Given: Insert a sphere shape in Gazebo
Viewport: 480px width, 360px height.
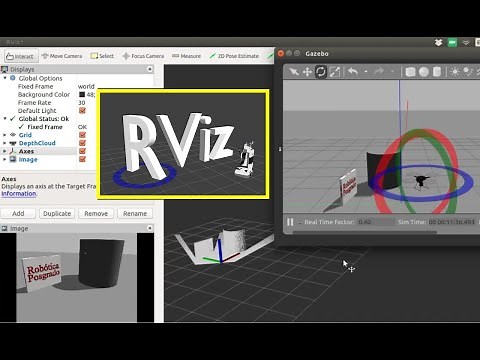Looking at the screenshot, I should point(424,72).
